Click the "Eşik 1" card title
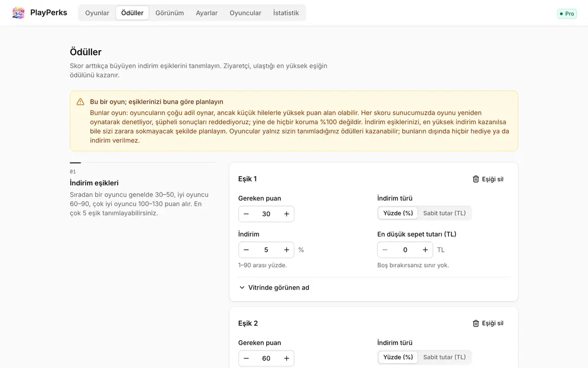Image resolution: width=588 pixels, height=368 pixels. 248,179
